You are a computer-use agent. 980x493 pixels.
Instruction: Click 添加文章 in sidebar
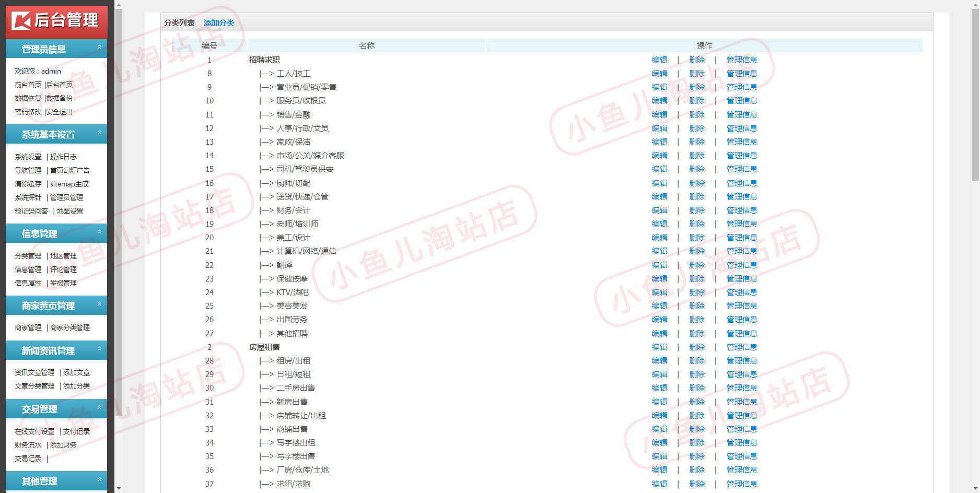76,372
